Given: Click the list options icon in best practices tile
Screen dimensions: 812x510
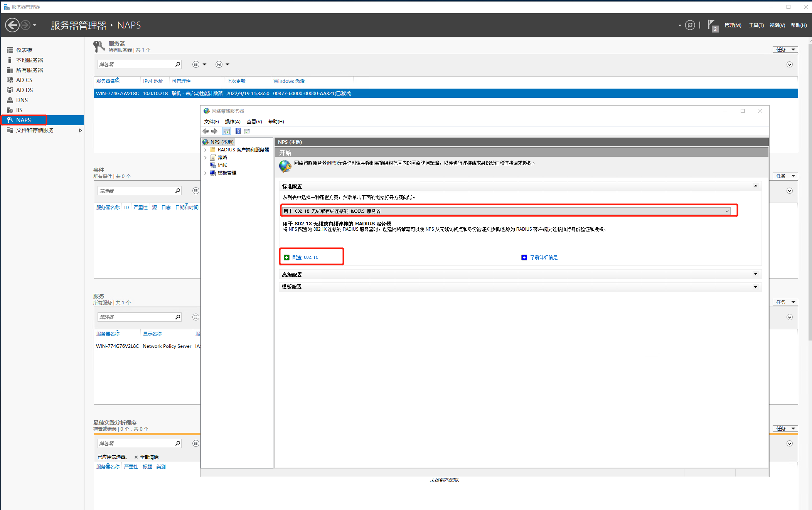Looking at the screenshot, I should point(196,443).
